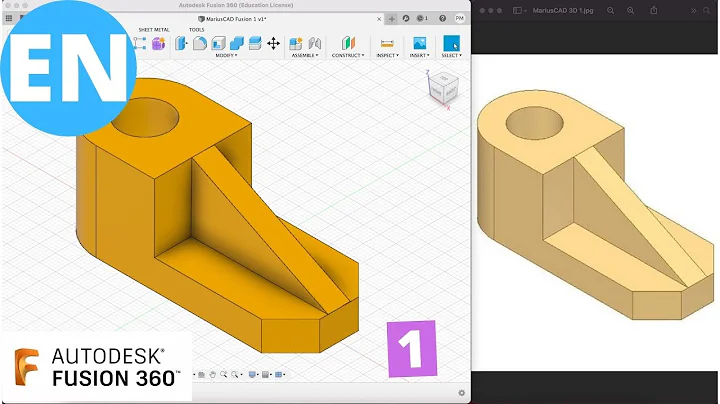Image resolution: width=720 pixels, height=404 pixels.
Task: Show more toolbar items in Preview window
Action: pyautogui.click(x=693, y=10)
